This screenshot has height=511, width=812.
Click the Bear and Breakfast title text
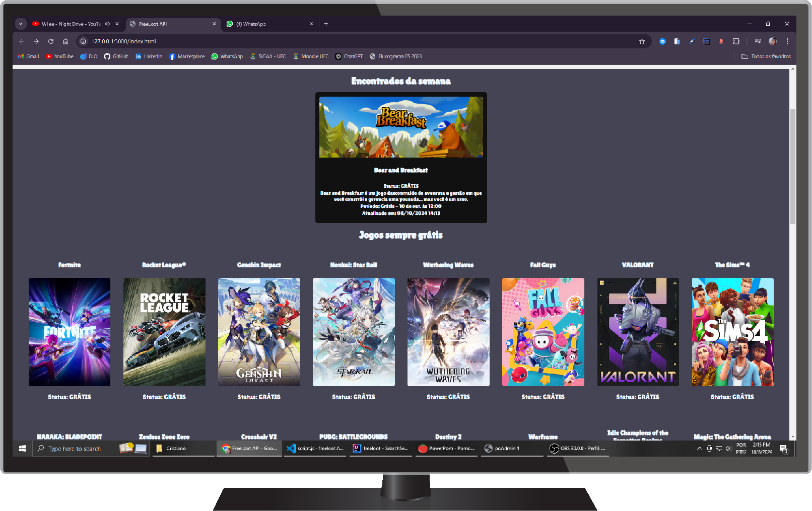coord(401,170)
